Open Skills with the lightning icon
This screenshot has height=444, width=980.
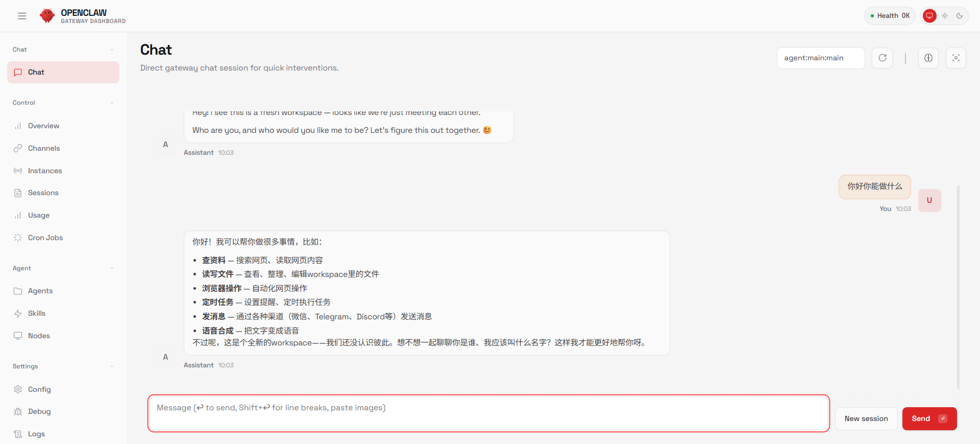click(36, 313)
